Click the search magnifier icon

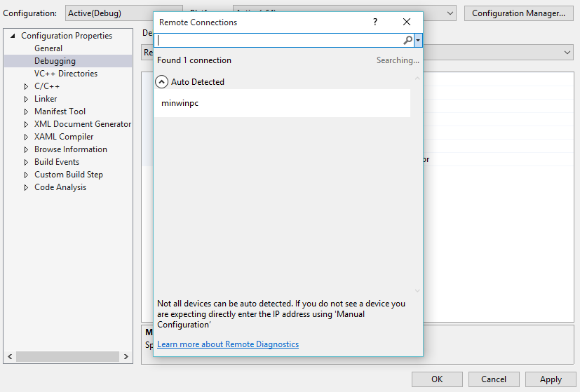click(407, 41)
